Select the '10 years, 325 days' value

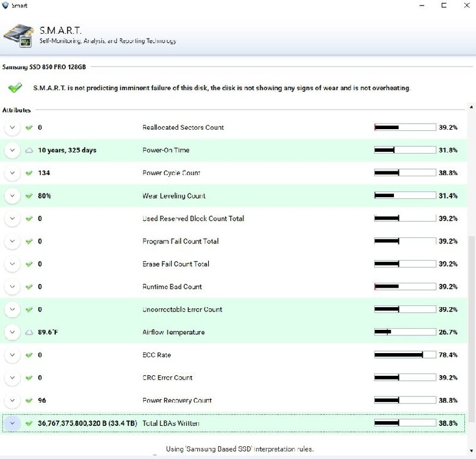(67, 151)
